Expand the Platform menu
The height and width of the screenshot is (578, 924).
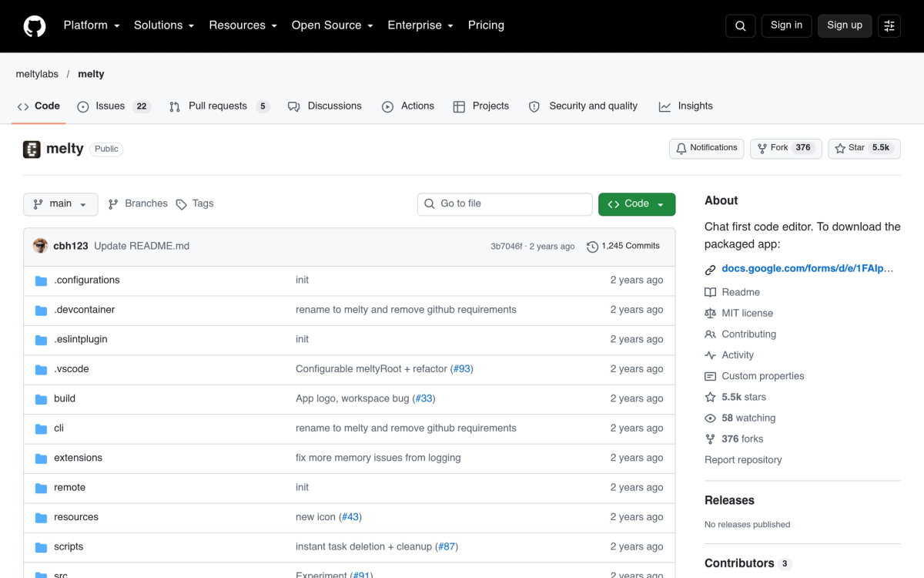[92, 25]
